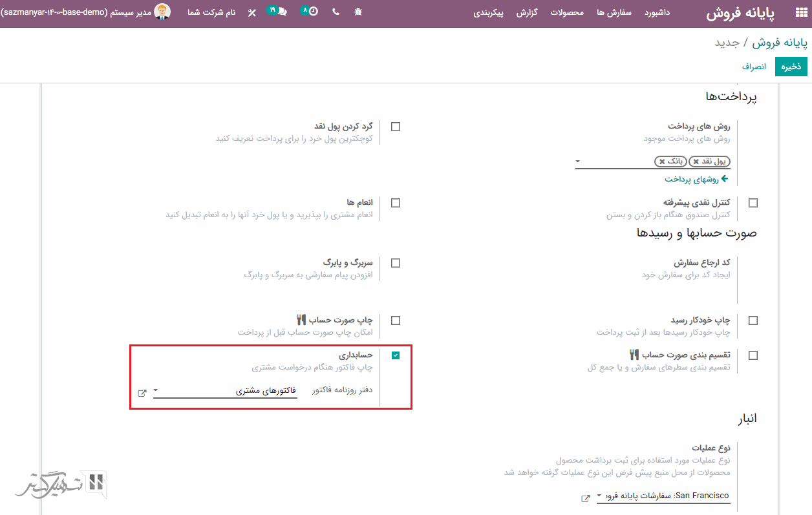Open the مدیر سیستم user avatar menu
Screen dimensions: 812x515
pyautogui.click(x=162, y=12)
